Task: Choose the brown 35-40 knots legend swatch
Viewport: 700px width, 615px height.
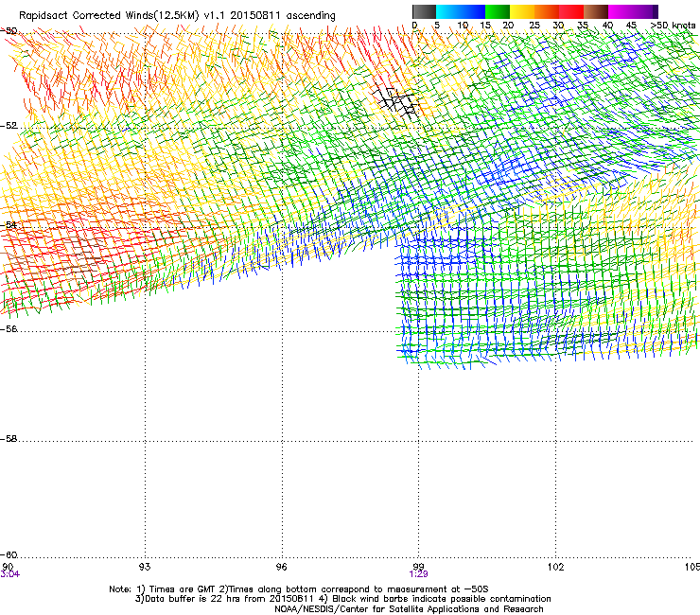Action: pos(596,11)
